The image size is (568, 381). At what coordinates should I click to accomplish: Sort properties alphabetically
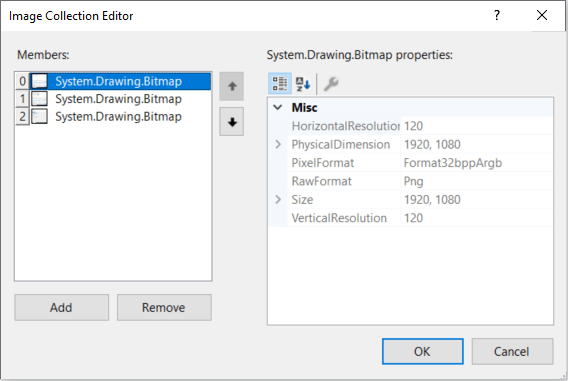[303, 84]
